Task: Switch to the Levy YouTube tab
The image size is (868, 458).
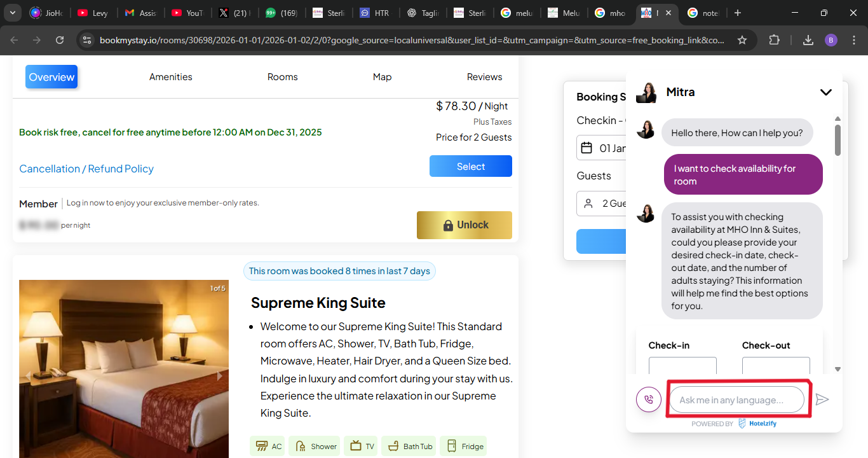Action: pos(94,13)
